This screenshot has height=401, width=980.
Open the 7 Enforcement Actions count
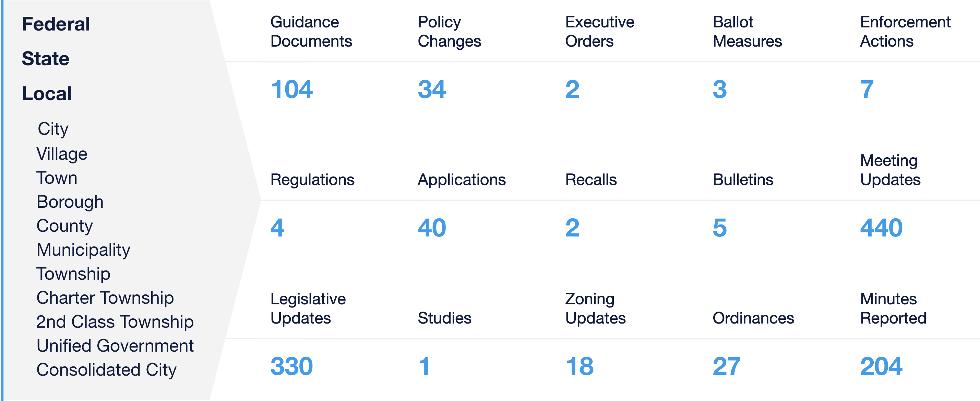point(867,90)
